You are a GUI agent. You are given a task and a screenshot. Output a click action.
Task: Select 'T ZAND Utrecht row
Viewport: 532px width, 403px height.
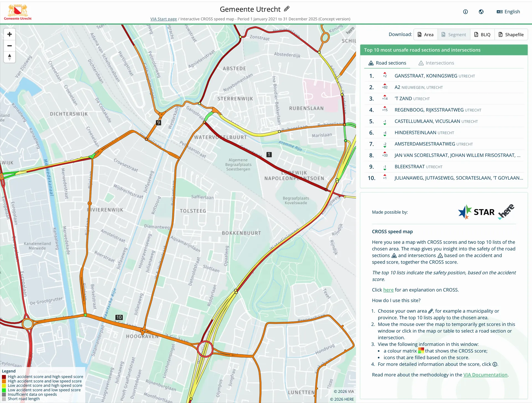(444, 99)
